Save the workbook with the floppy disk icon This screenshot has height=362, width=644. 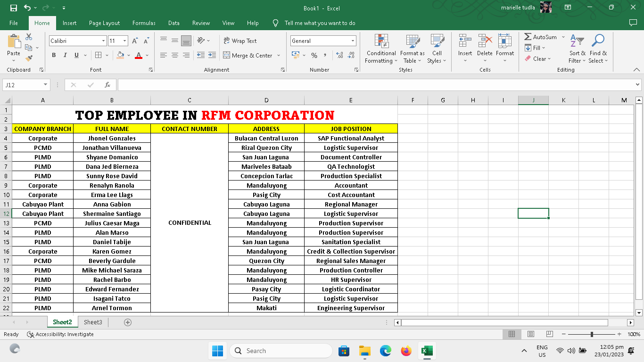click(x=13, y=8)
